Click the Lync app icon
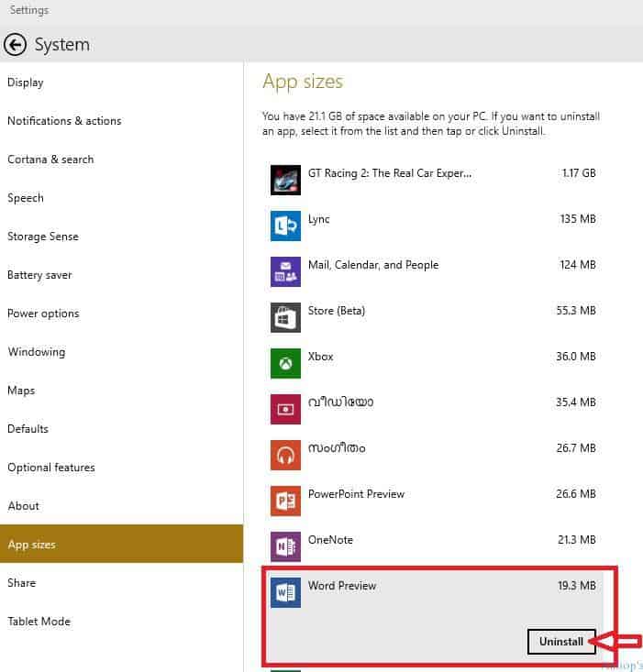643x672 pixels. pyautogui.click(x=285, y=226)
